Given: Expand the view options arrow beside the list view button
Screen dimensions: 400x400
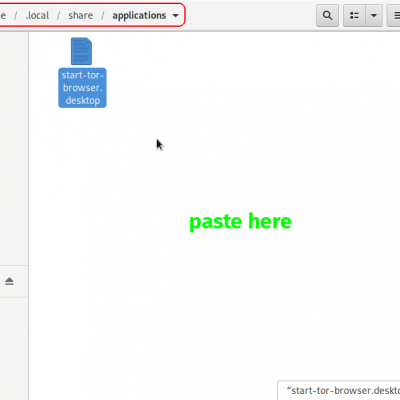Looking at the screenshot, I should (374, 15).
